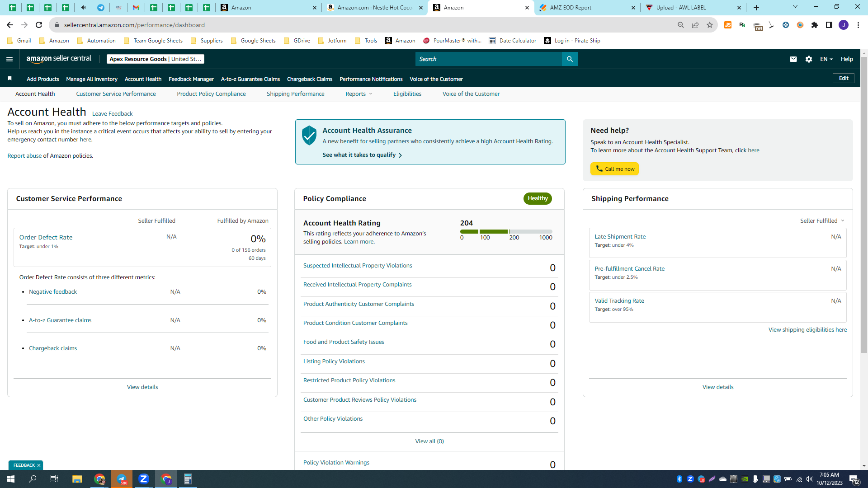Viewport: 868px width, 488px height.
Task: Click See what it takes to qualify
Action: [x=362, y=155]
